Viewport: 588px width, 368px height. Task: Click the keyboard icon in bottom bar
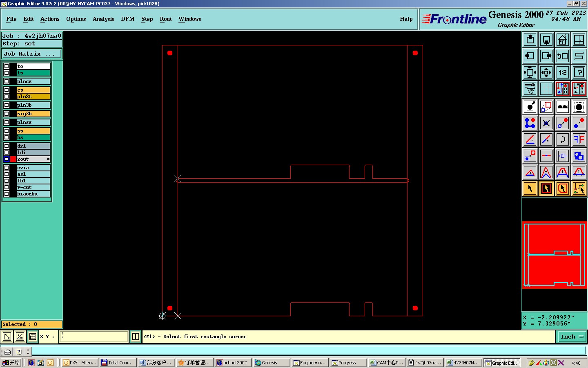click(7, 351)
